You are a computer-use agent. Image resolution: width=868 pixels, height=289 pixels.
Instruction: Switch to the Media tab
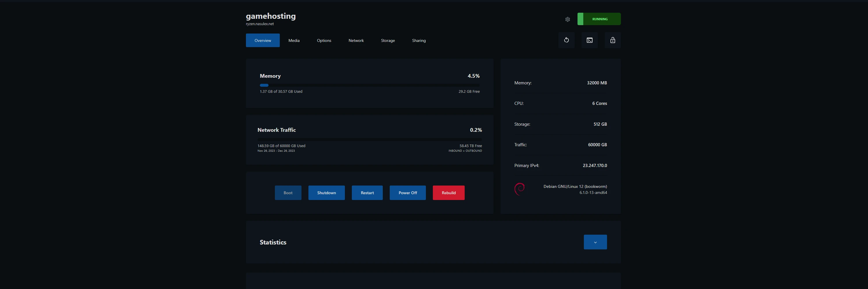click(x=293, y=40)
